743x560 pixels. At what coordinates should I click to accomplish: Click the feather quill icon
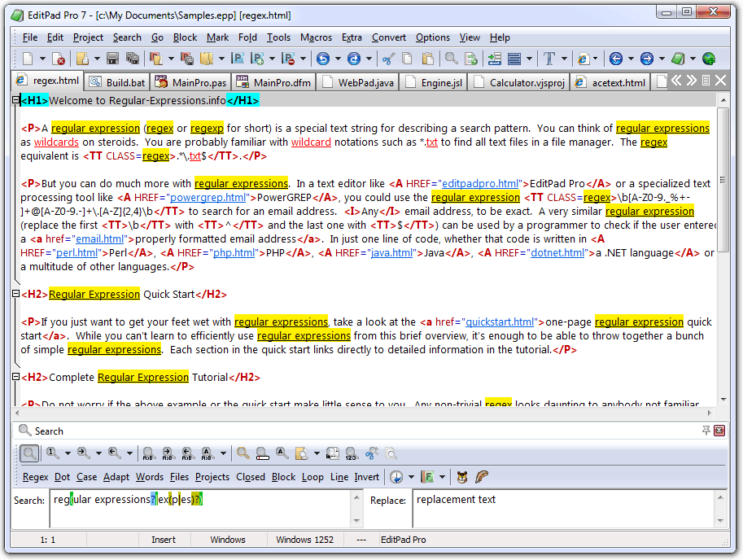coord(482,477)
